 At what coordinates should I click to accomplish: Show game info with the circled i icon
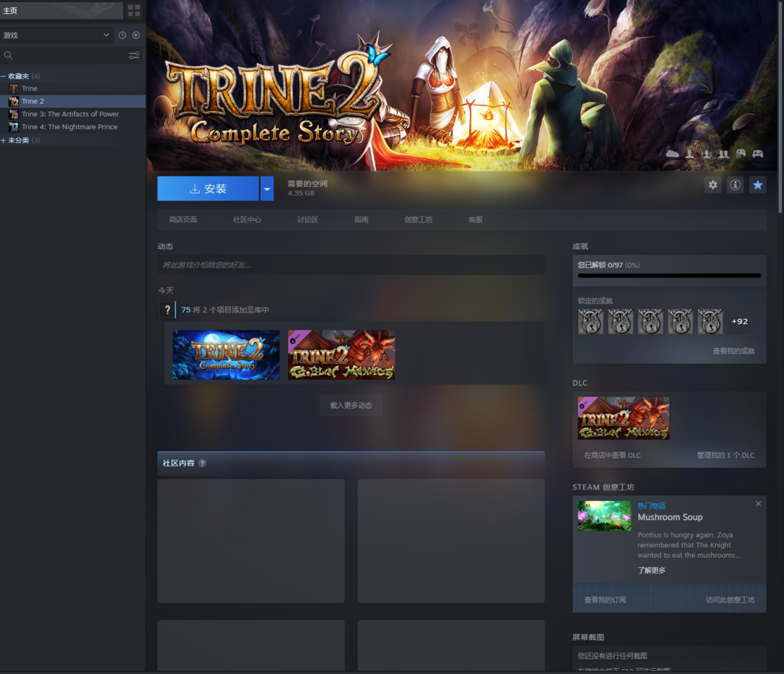[735, 185]
